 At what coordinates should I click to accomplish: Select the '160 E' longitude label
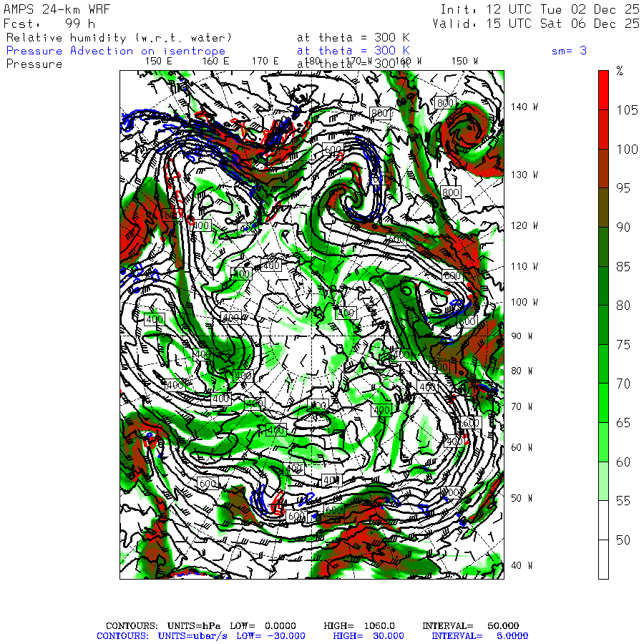click(x=215, y=62)
